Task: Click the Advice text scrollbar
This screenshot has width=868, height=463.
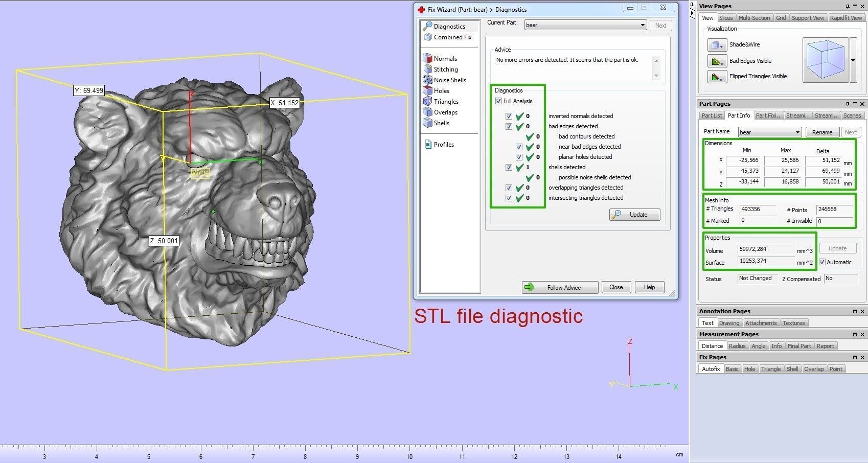Action: 656,68
